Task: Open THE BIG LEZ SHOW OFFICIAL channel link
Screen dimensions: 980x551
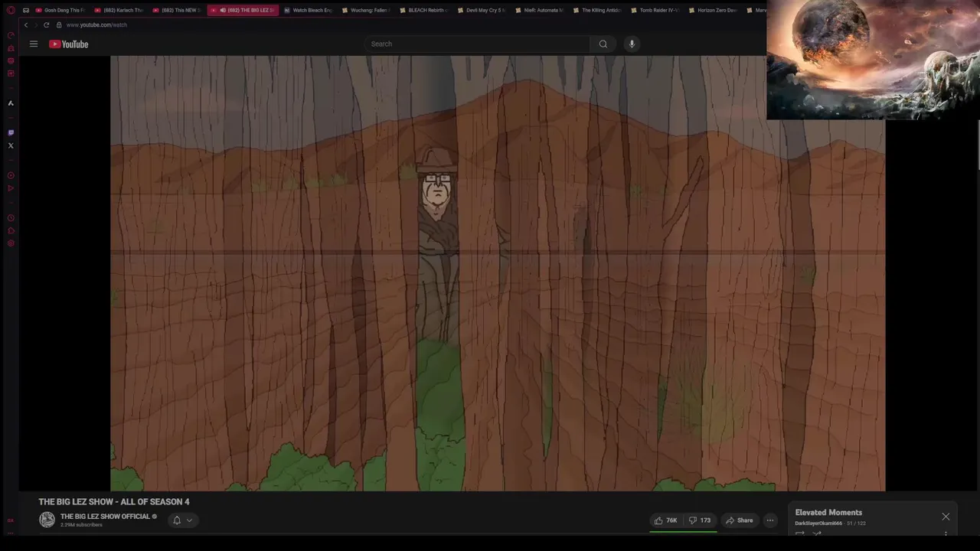Action: pos(105,517)
